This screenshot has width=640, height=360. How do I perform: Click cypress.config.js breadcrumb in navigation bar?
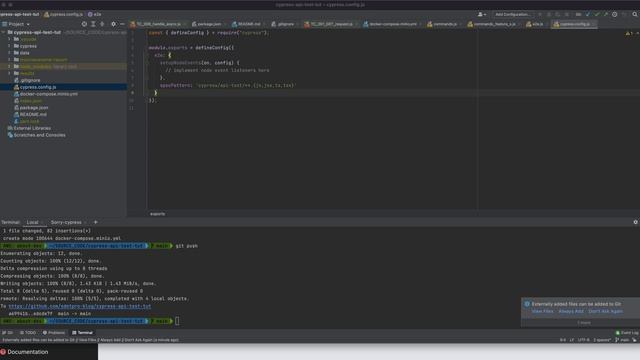[63, 14]
